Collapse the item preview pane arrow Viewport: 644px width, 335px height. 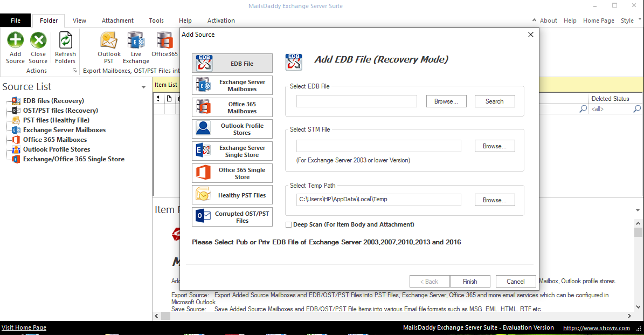click(x=638, y=210)
